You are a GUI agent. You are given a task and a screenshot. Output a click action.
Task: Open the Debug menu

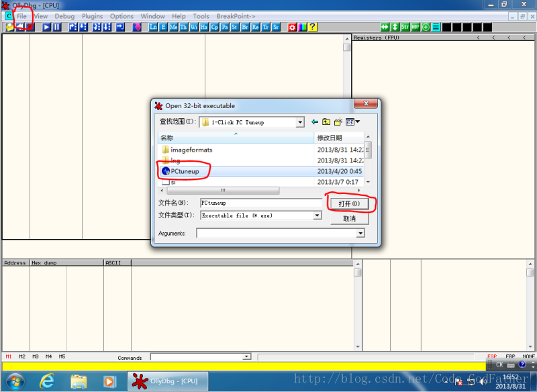tap(64, 16)
